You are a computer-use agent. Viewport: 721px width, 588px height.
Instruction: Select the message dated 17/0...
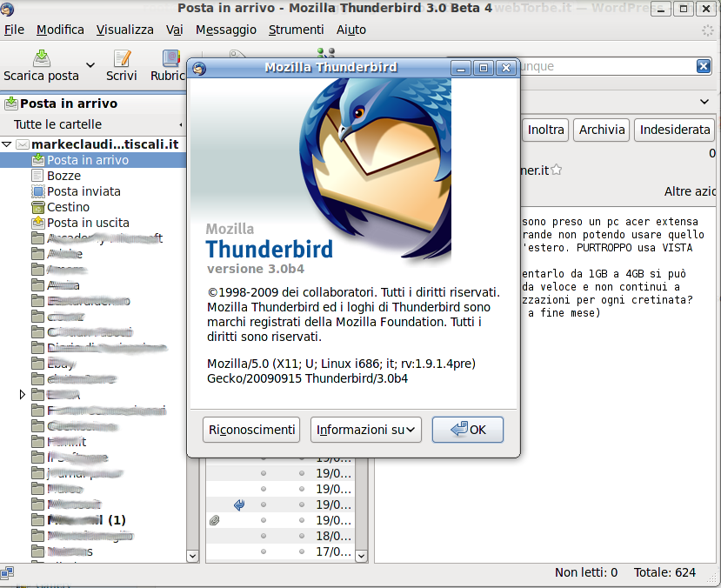click(x=281, y=551)
